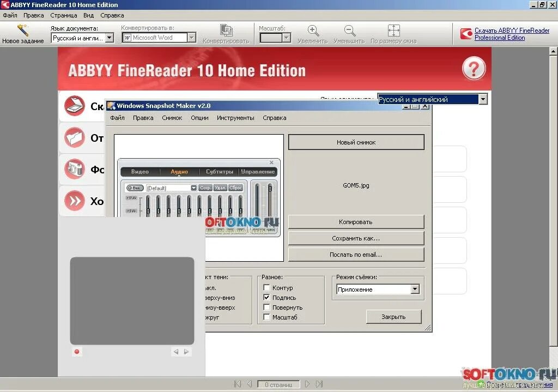558x392 pixels.
Task: Click the По размеру окна icon
Action: pos(393,31)
